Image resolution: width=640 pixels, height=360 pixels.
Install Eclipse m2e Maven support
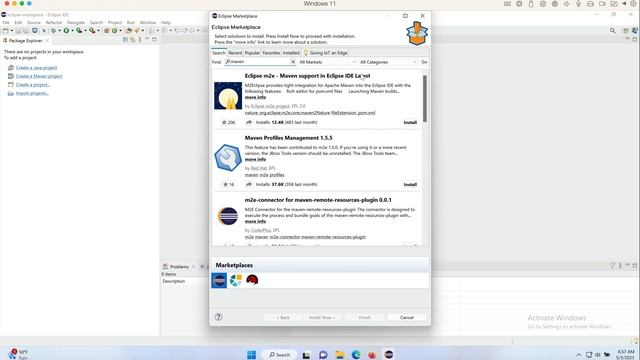[x=410, y=122]
